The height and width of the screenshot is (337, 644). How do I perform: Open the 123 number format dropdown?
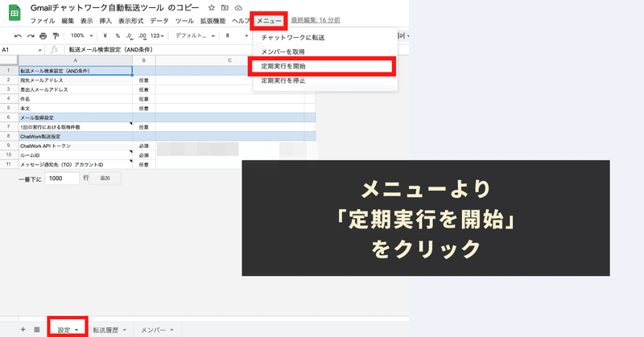(157, 35)
